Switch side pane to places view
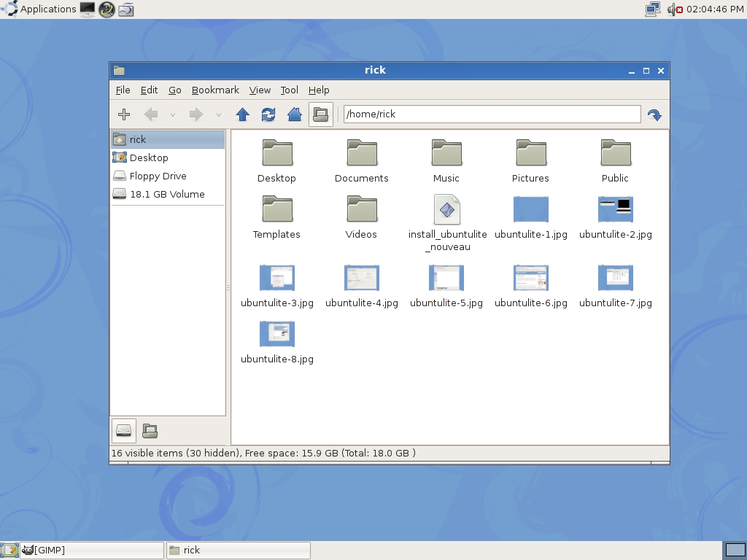Viewport: 747px width, 560px height. tap(124, 430)
